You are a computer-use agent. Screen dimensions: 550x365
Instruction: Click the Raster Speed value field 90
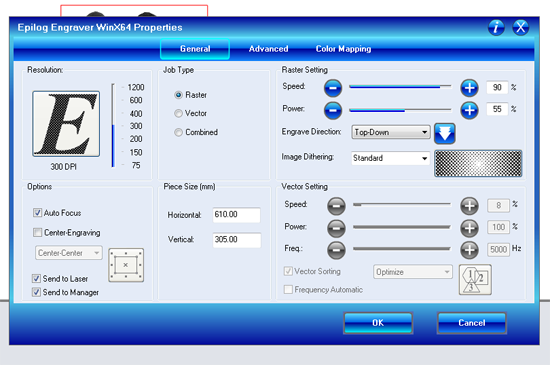[497, 87]
